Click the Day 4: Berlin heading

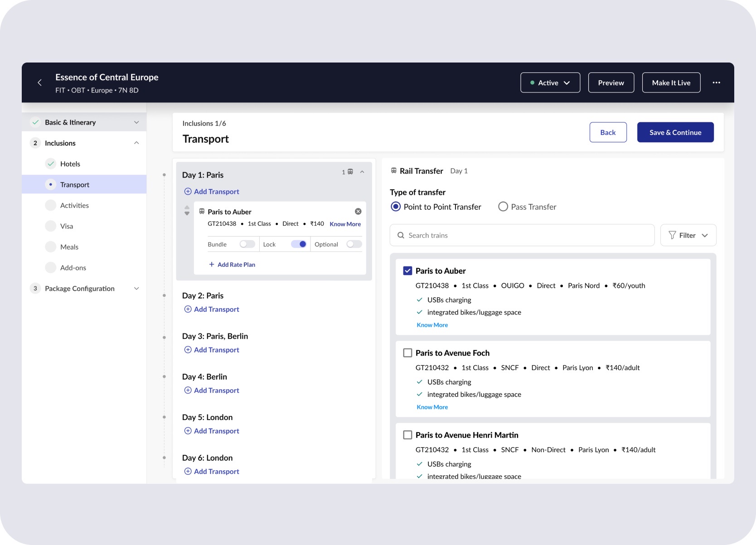pos(204,376)
